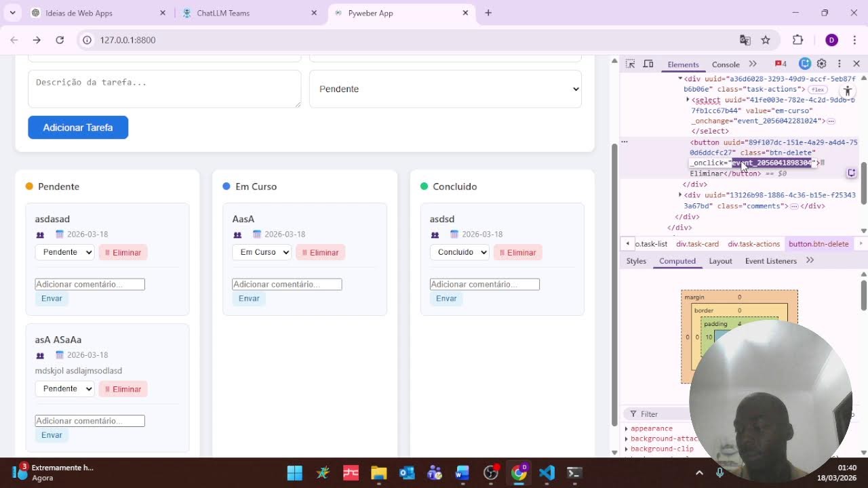Image resolution: width=868 pixels, height=488 pixels.
Task: Click the translate page icon in the address bar
Action: [745, 40]
